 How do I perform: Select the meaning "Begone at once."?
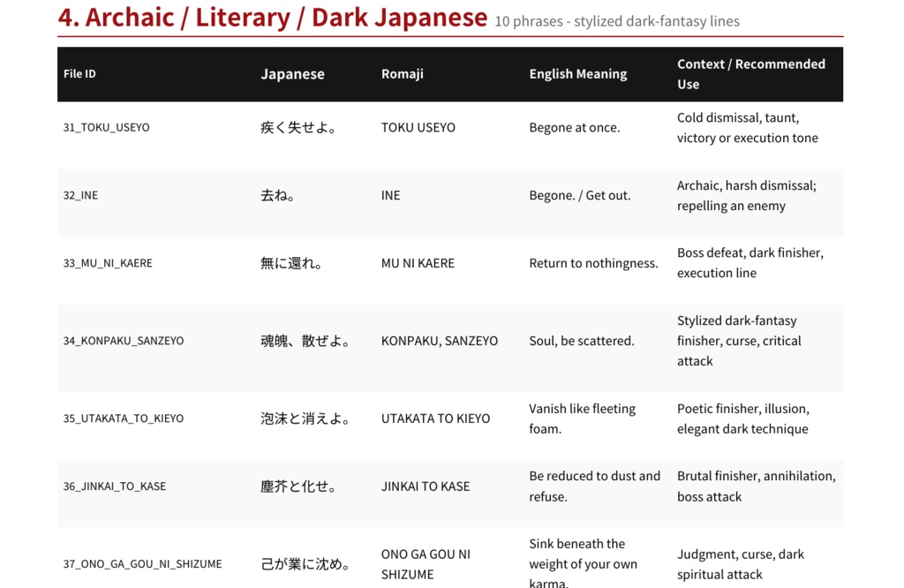pyautogui.click(x=575, y=127)
